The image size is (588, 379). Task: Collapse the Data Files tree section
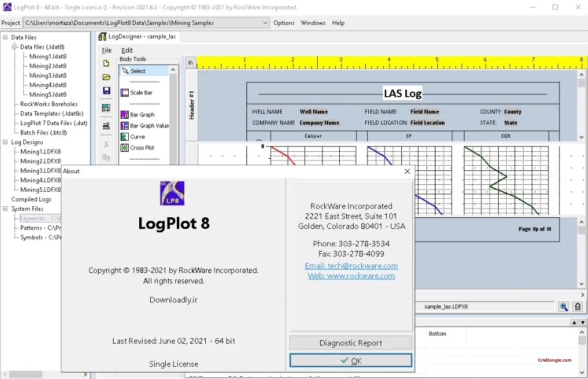[x=4, y=37]
